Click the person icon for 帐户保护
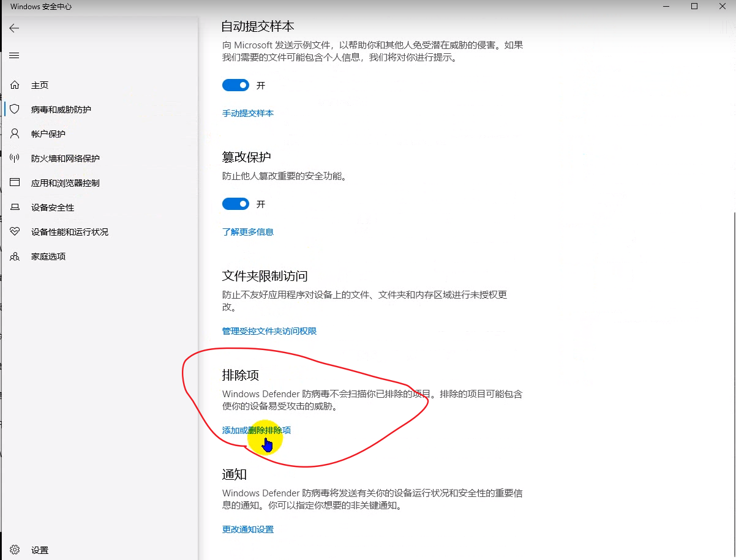The height and width of the screenshot is (560, 736). point(15,134)
